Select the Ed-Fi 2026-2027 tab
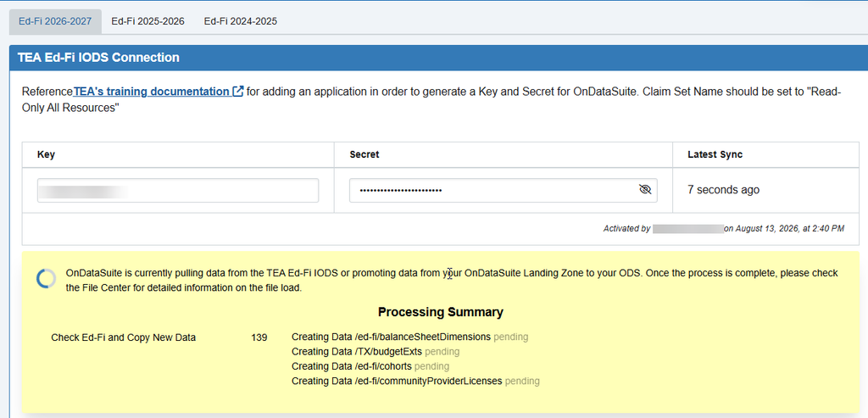 pyautogui.click(x=55, y=21)
